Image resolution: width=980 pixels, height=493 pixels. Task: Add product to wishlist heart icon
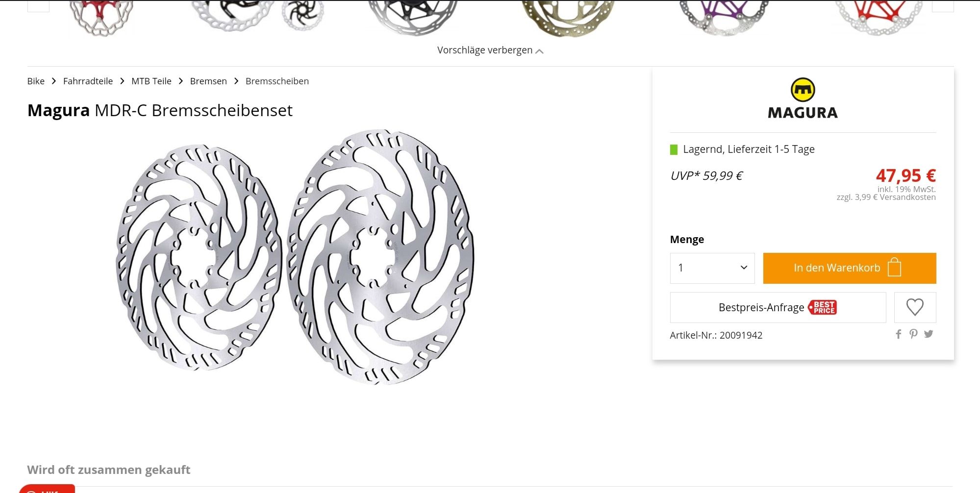(x=915, y=307)
